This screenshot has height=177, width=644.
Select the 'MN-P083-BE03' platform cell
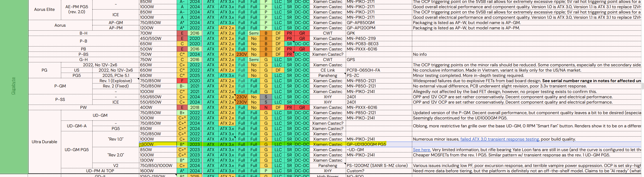[379, 44]
